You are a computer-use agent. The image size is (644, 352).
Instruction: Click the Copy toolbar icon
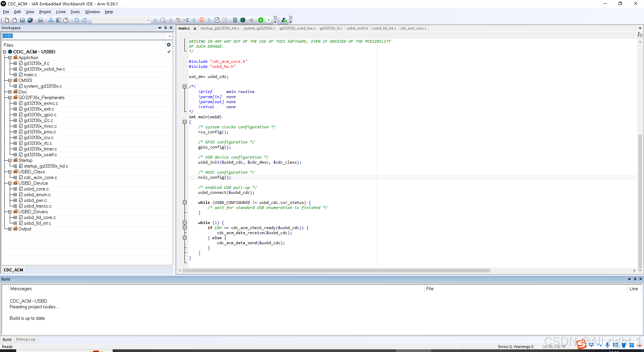pyautogui.click(x=58, y=20)
